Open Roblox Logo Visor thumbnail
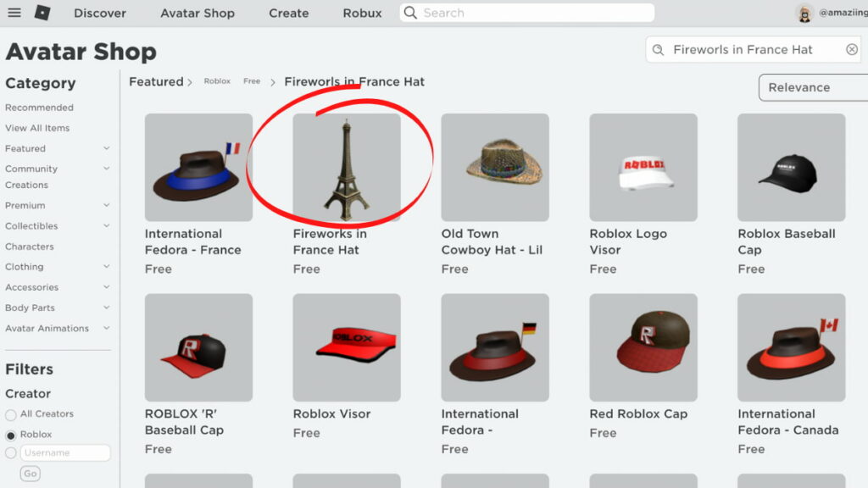 click(643, 168)
